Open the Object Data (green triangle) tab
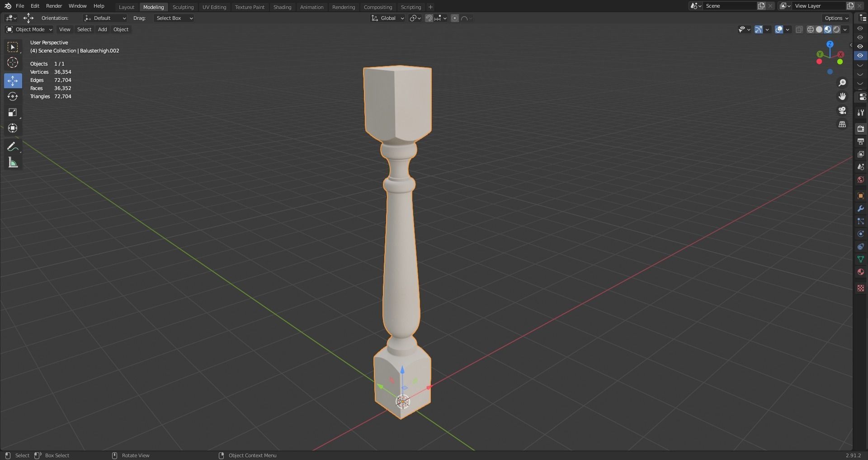Image resolution: width=868 pixels, height=460 pixels. pyautogui.click(x=861, y=259)
